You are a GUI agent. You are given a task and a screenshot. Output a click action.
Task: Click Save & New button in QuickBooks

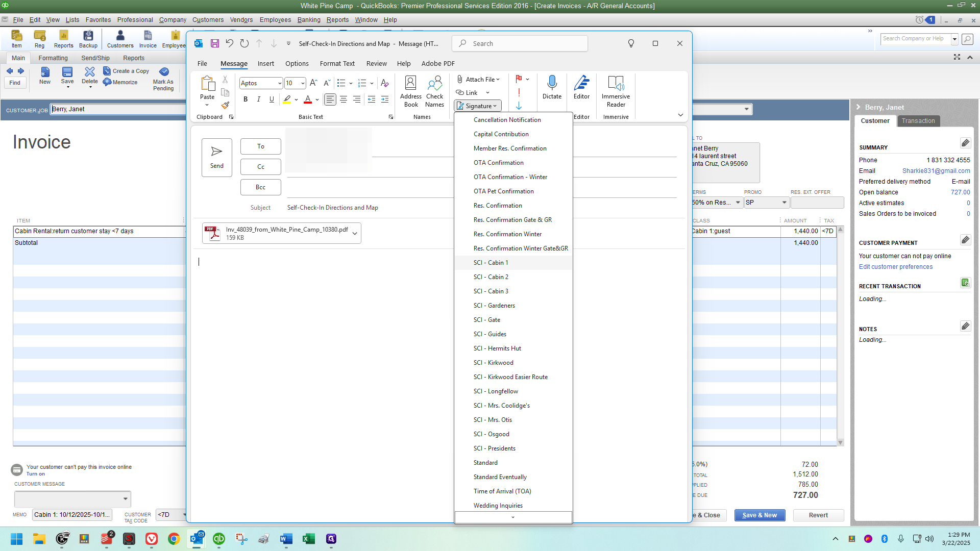(x=759, y=515)
